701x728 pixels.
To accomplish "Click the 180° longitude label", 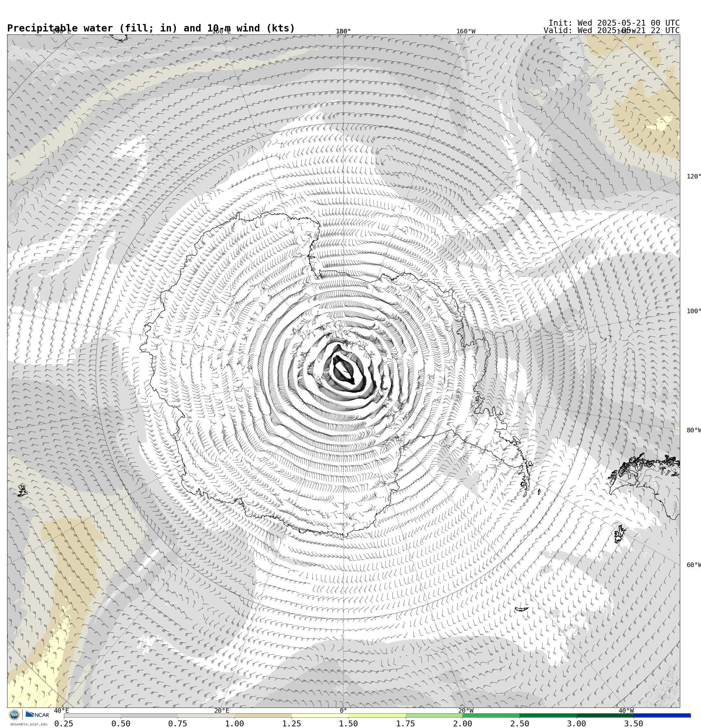I will click(x=343, y=31).
